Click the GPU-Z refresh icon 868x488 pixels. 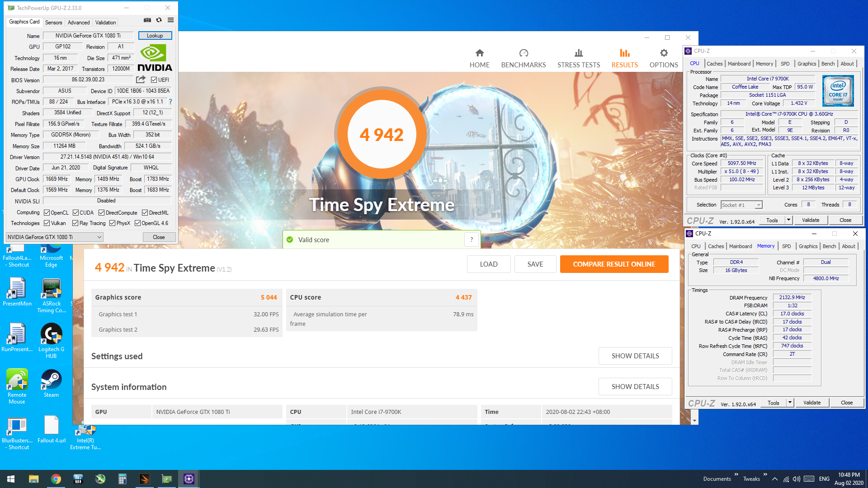click(159, 20)
